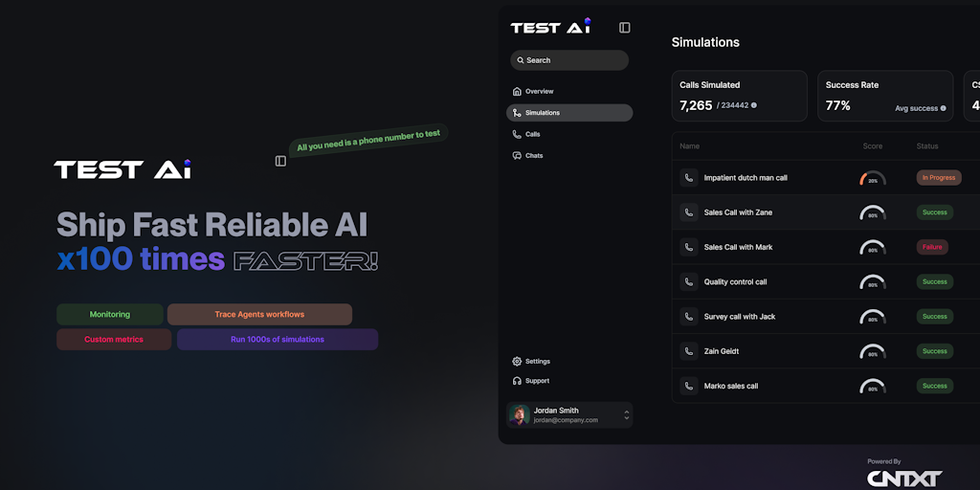980x490 pixels.
Task: Open Sales Call with Mark
Action: tap(826, 247)
